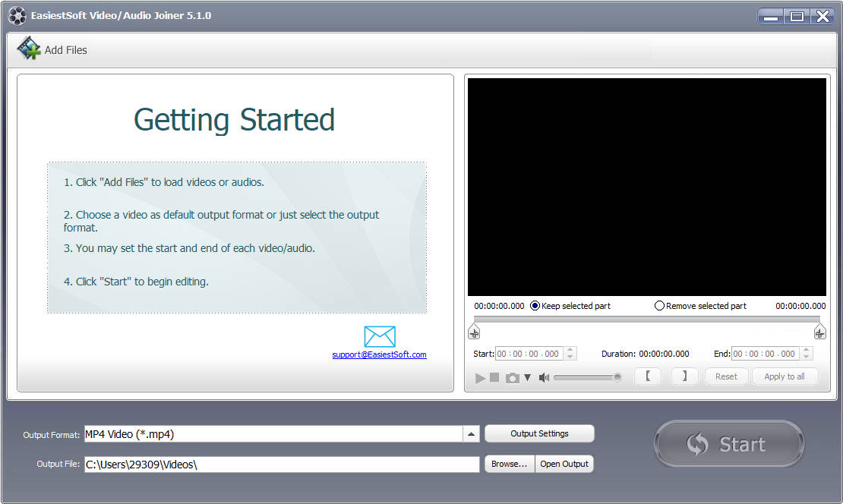Select the Remove selected part option

[659, 306]
